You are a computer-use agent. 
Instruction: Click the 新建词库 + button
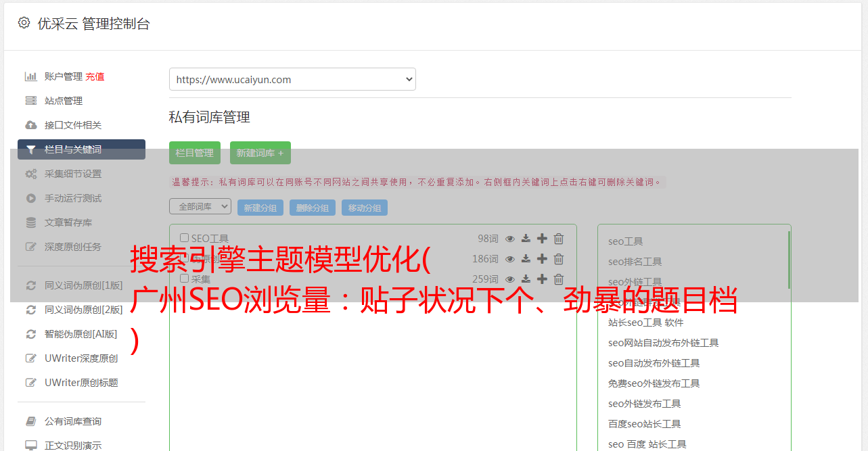pos(260,153)
